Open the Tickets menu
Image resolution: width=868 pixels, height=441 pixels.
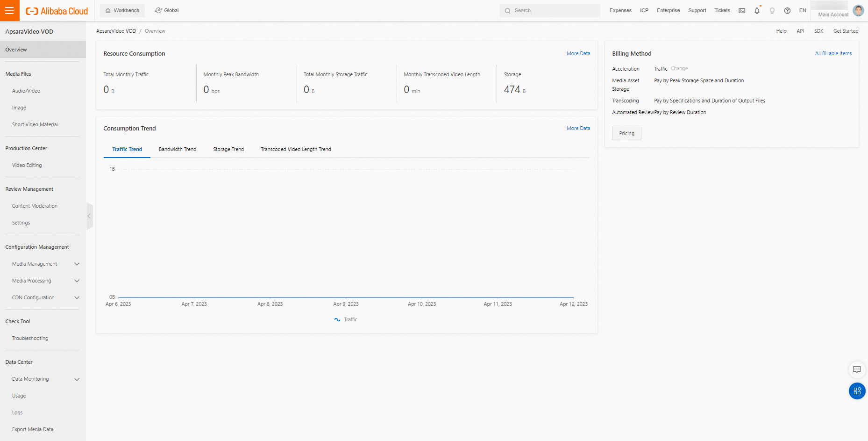(x=722, y=10)
